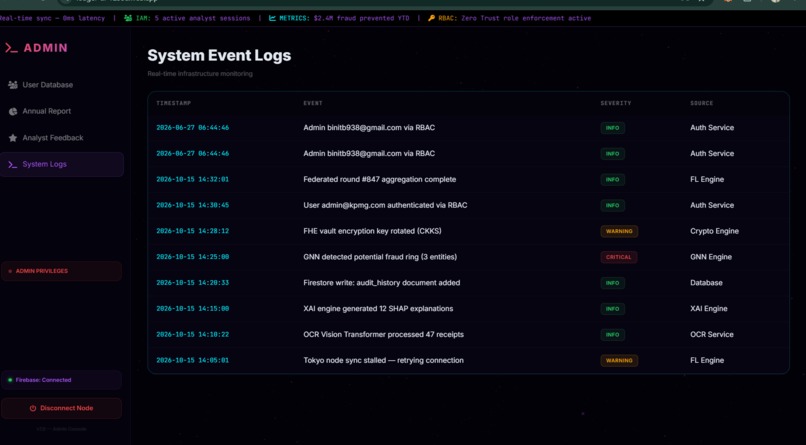Click the TIMESTAMP column header
The width and height of the screenshot is (806, 445).
[174, 103]
